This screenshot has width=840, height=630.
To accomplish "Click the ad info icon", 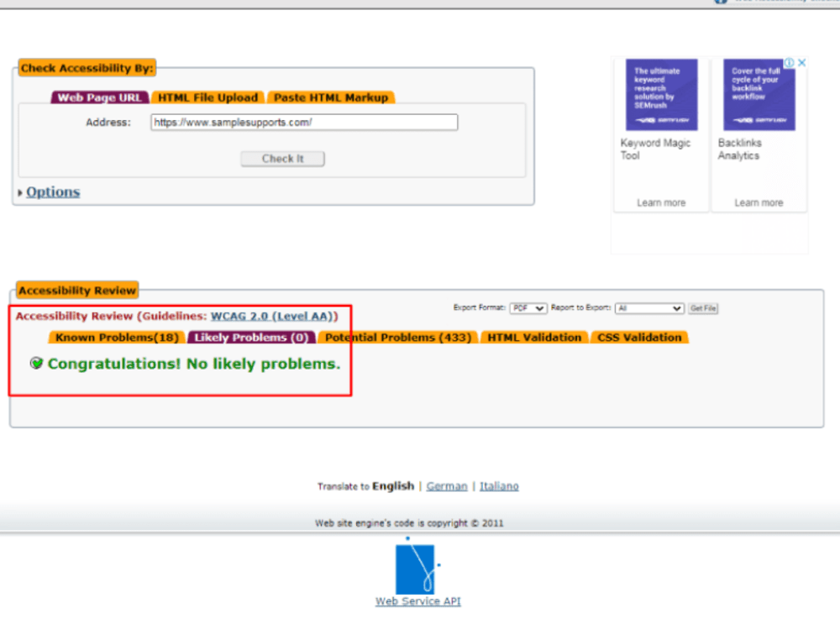I will 790,63.
